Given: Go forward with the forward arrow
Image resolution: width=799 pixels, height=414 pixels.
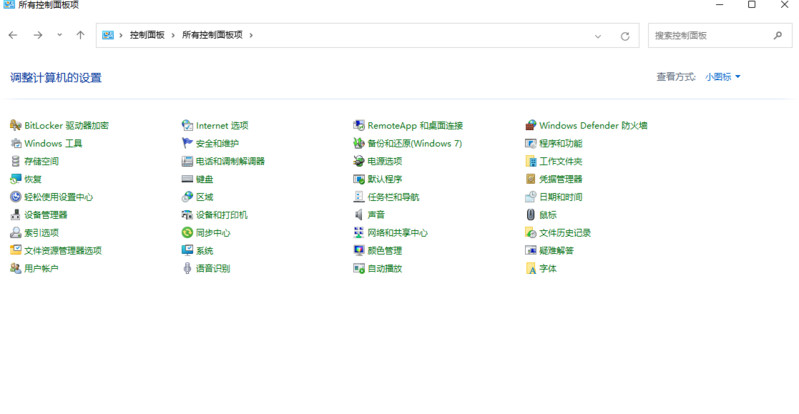Looking at the screenshot, I should pos(38,35).
